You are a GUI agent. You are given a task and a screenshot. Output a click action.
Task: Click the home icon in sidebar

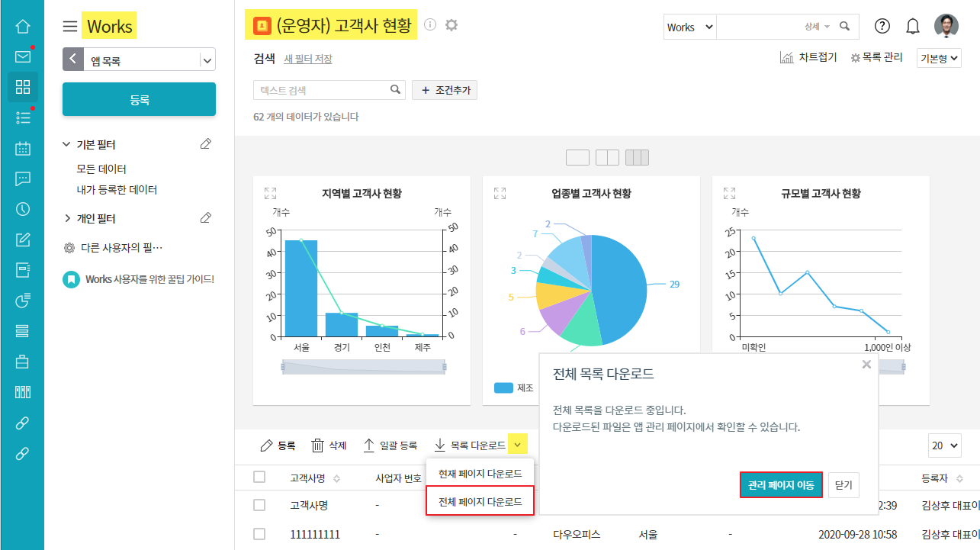pos(22,26)
